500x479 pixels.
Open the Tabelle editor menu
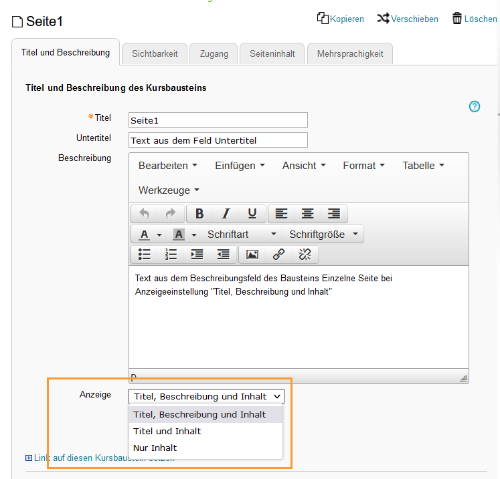coord(423,165)
